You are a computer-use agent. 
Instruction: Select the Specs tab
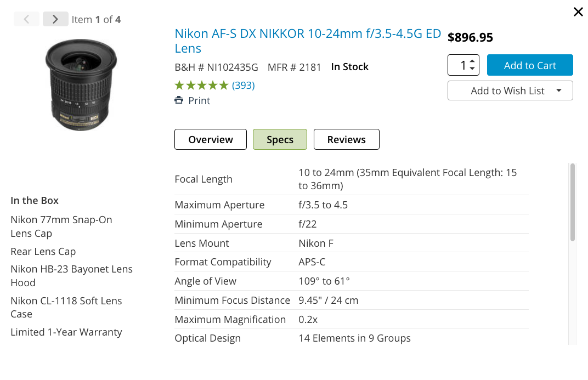pyautogui.click(x=280, y=139)
